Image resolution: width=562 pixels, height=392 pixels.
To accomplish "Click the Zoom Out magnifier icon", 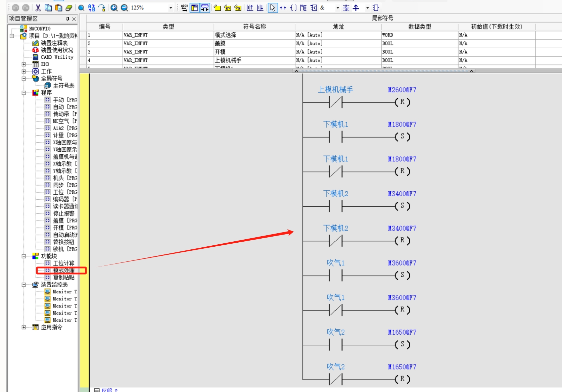I will [124, 8].
